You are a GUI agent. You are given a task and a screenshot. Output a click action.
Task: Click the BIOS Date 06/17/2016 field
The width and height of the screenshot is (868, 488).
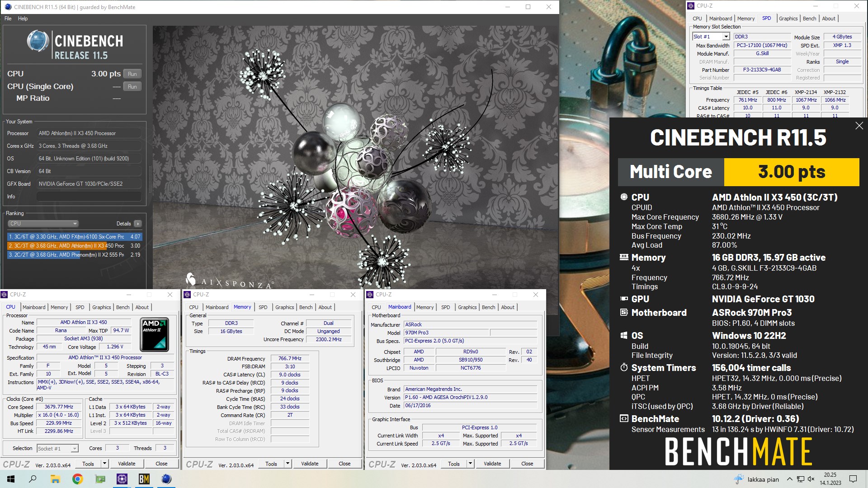pyautogui.click(x=470, y=405)
